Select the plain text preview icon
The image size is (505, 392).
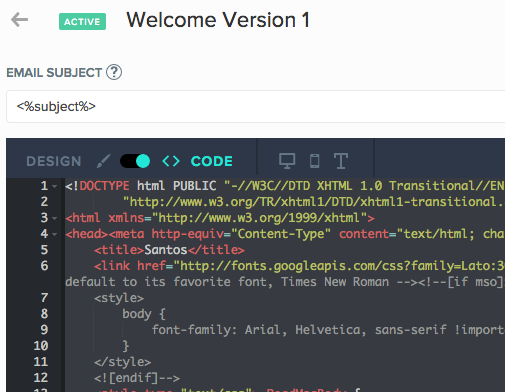(x=341, y=161)
